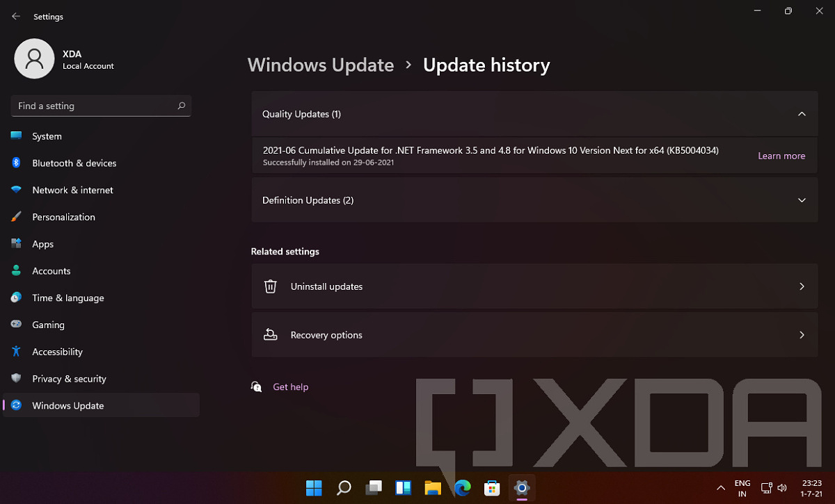Click the System monitor icon in sidebar
This screenshot has height=504, width=835.
(x=16, y=136)
